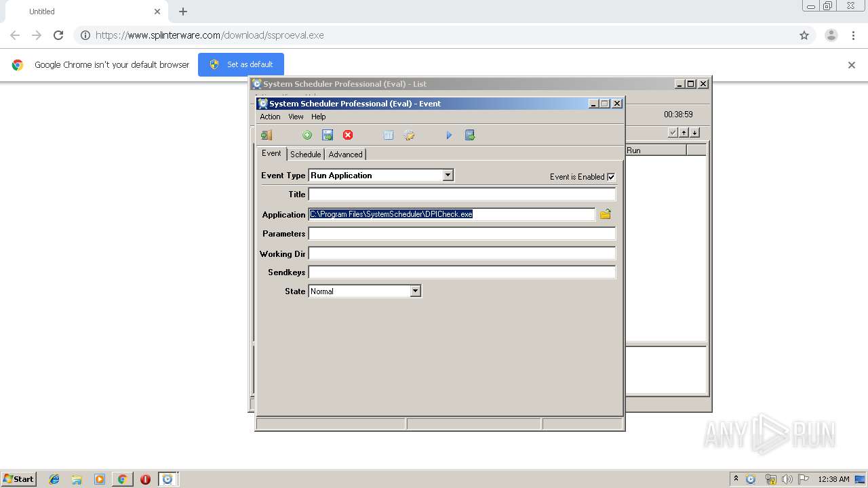
Task: Open new Chrome tab with plus button
Action: coord(183,12)
